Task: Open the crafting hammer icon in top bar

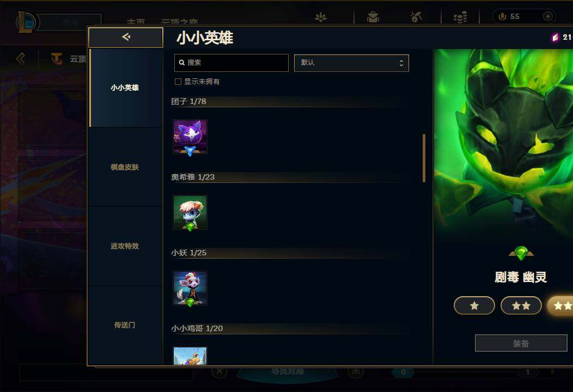Action: tap(416, 17)
